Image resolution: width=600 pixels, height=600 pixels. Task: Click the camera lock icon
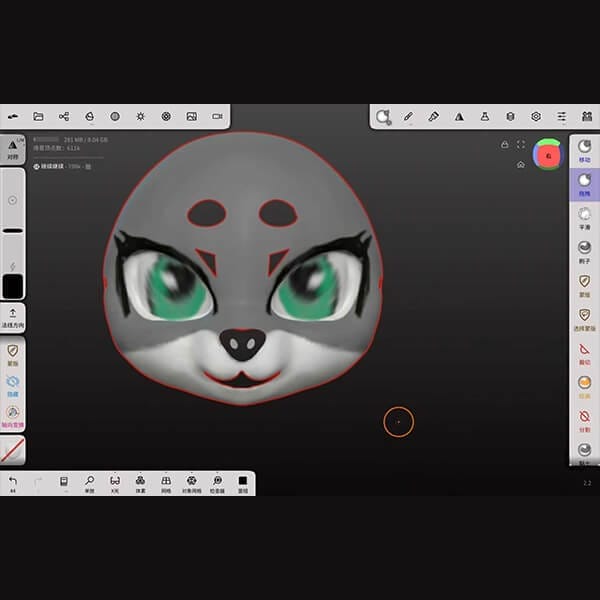coord(505,144)
